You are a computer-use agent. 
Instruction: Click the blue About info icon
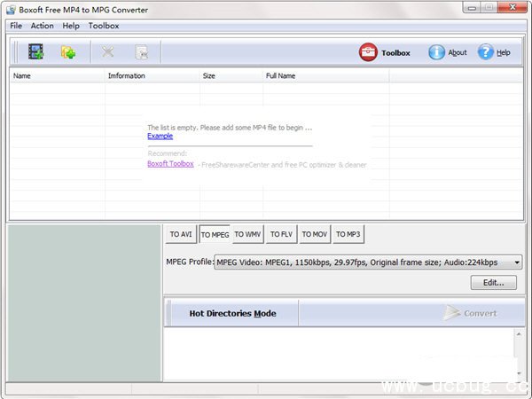tap(437, 52)
